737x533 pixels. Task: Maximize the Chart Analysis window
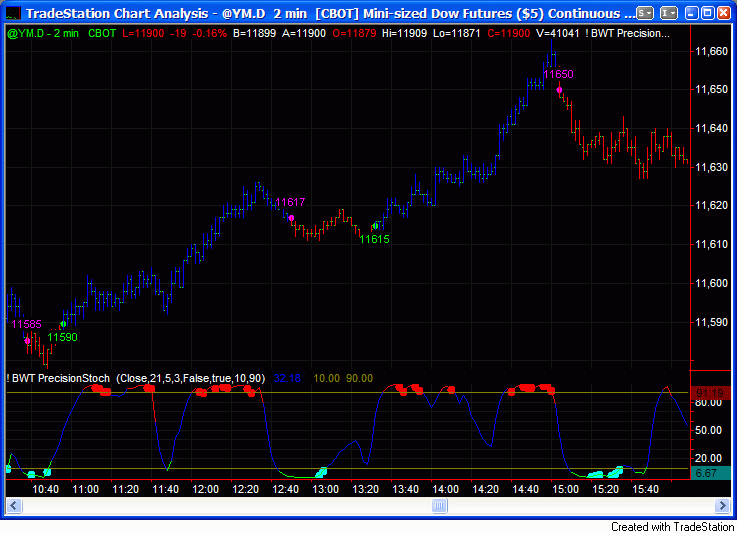click(x=707, y=13)
